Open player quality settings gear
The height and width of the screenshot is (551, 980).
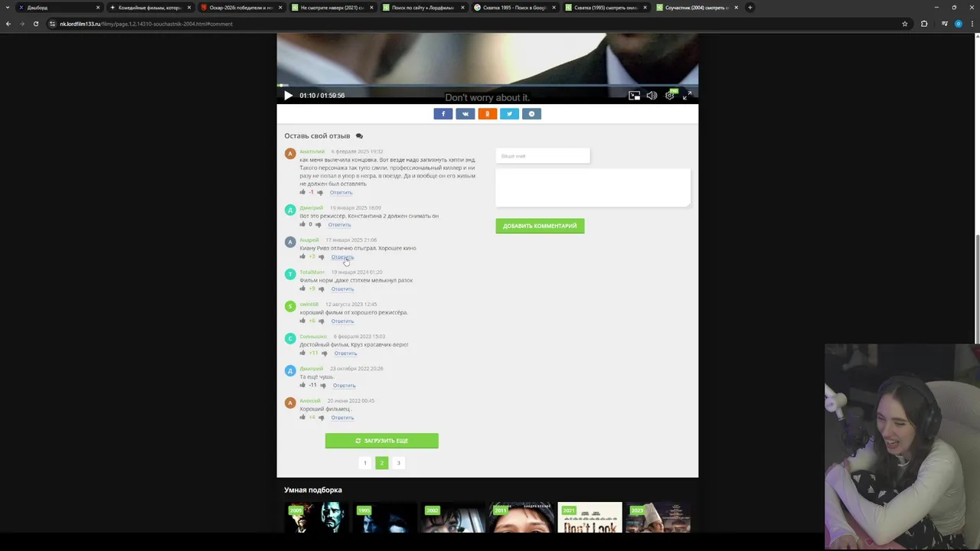point(670,96)
